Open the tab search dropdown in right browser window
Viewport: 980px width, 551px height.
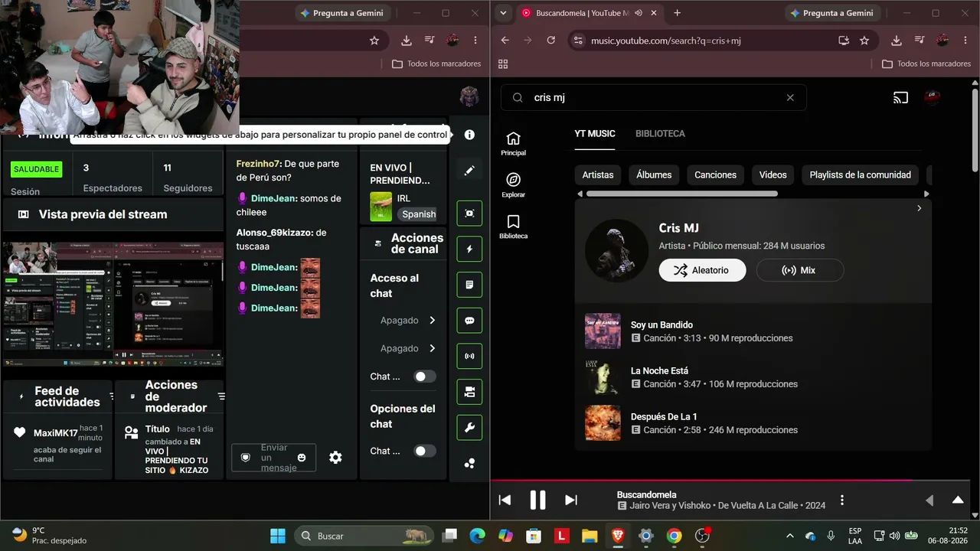[502, 13]
